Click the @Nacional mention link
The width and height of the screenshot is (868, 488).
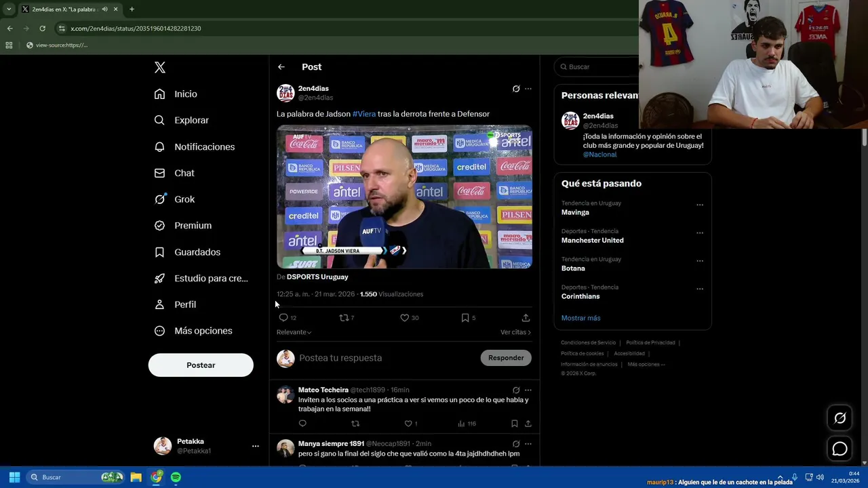(x=599, y=155)
